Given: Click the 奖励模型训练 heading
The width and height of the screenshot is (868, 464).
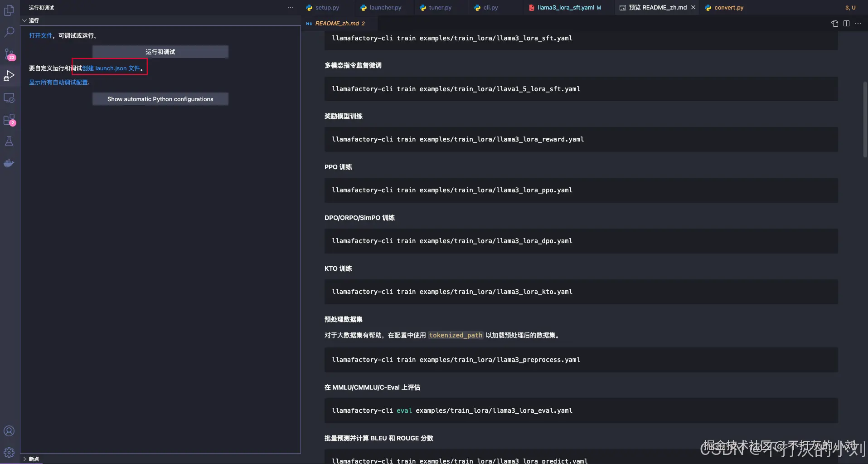Looking at the screenshot, I should [x=344, y=116].
